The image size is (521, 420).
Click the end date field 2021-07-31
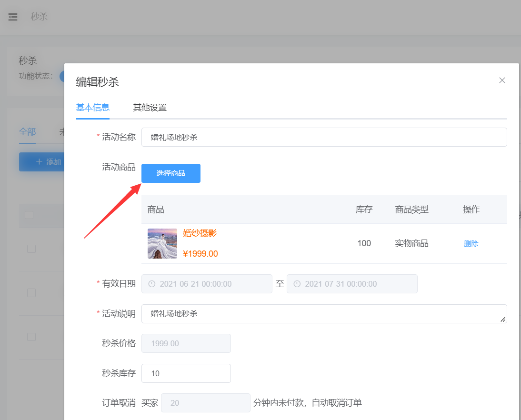click(352, 284)
